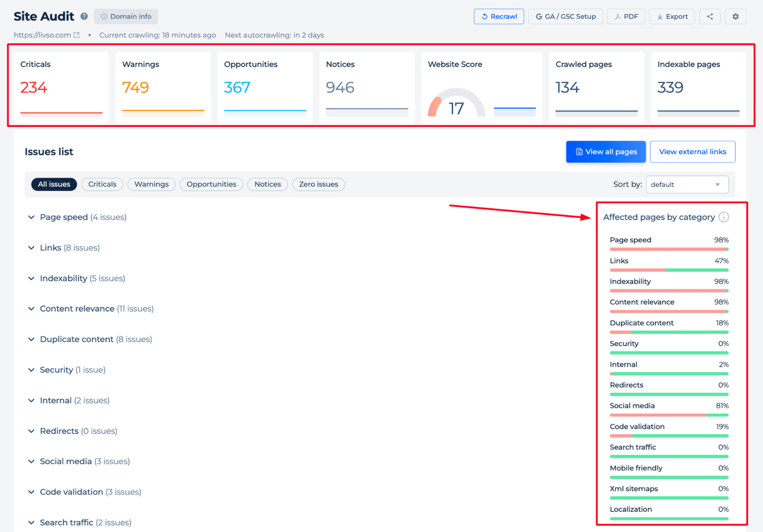Screen dimensions: 763x532
Task: Expand the Internal issues group
Action: 69,400
